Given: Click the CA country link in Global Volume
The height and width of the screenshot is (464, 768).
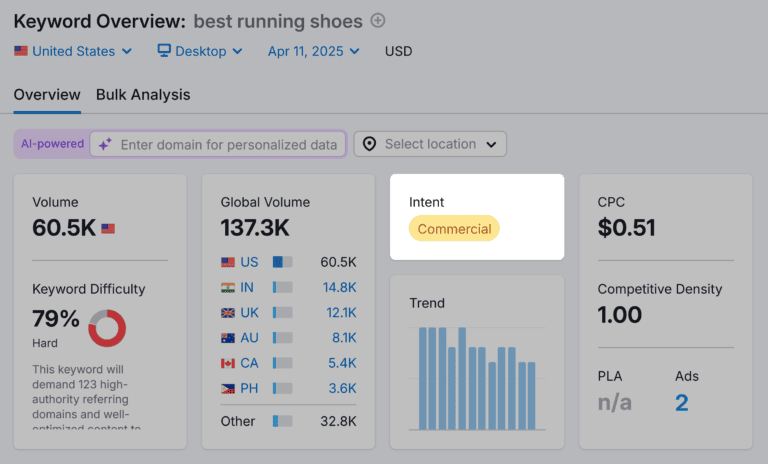Looking at the screenshot, I should [x=249, y=363].
